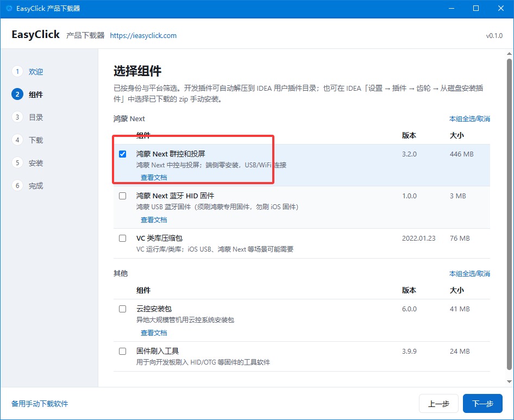The height and width of the screenshot is (420, 514).
Task: Open 查看文档 under 云控安装包
Action: pyautogui.click(x=154, y=333)
